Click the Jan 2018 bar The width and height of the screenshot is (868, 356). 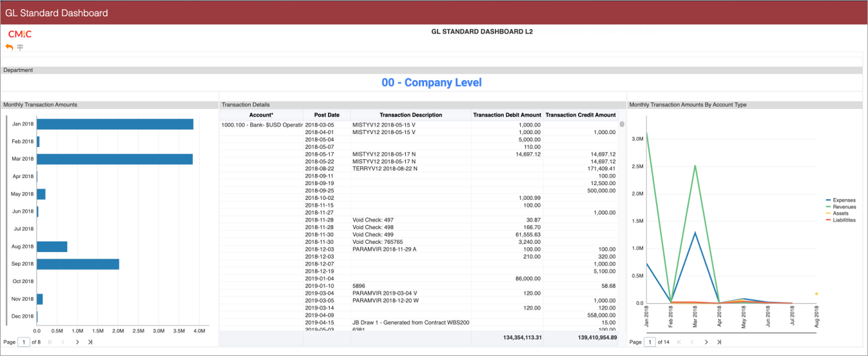[115, 124]
